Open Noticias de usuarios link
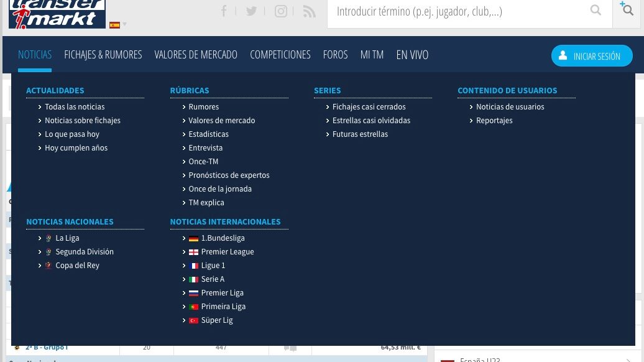Viewport: 644px width, 362px height. pyautogui.click(x=510, y=107)
